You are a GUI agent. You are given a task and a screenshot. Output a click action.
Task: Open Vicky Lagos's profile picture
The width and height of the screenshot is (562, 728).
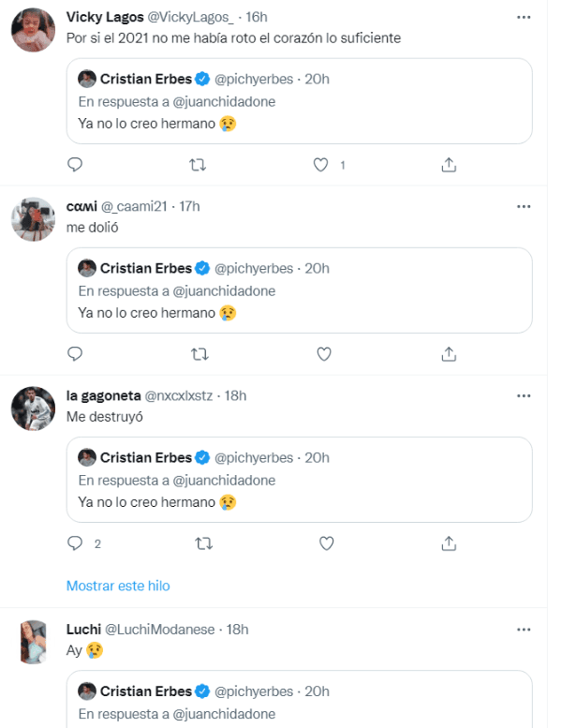pyautogui.click(x=33, y=32)
